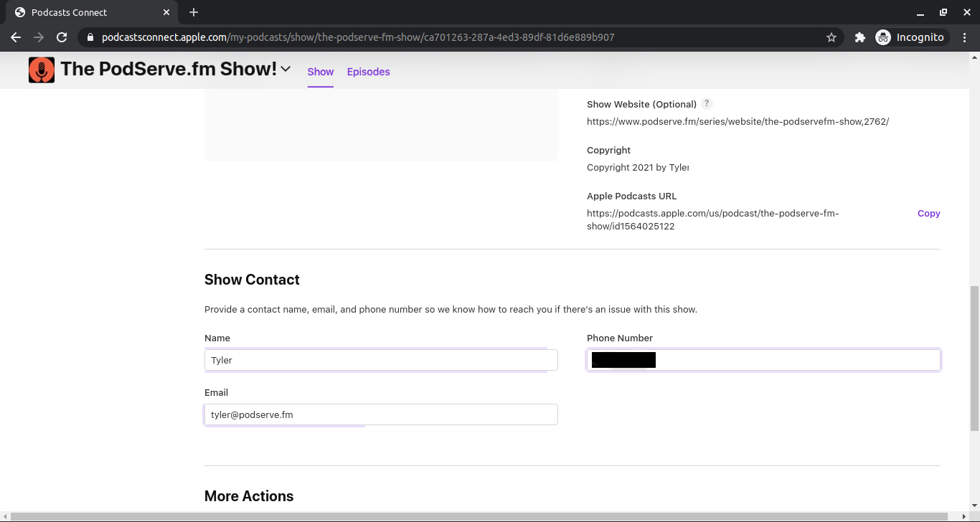Open Chrome three-dot menu
Viewport: 980px width, 522px height.
[965, 37]
